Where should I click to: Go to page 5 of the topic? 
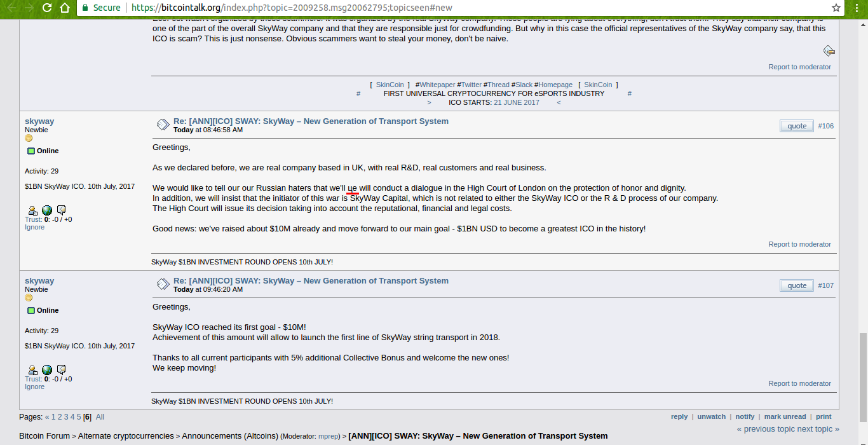click(79, 417)
